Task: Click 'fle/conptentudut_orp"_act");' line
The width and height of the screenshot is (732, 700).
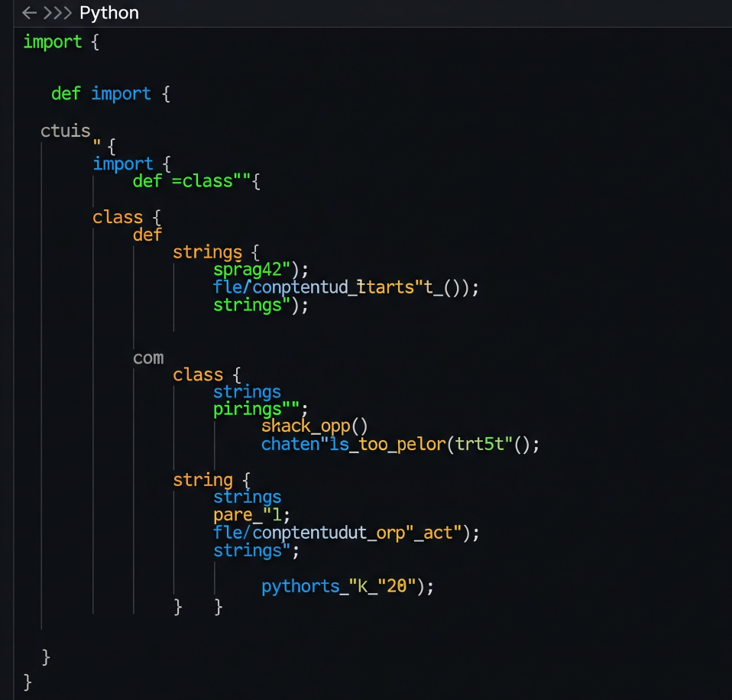Action: click(x=346, y=533)
